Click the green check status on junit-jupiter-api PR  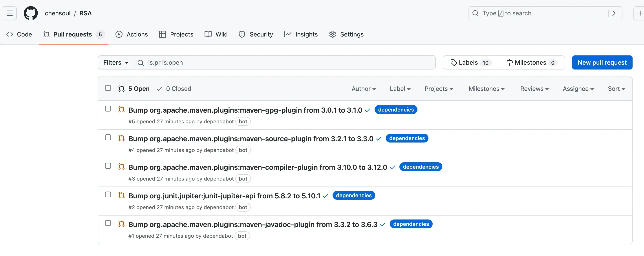(x=325, y=196)
